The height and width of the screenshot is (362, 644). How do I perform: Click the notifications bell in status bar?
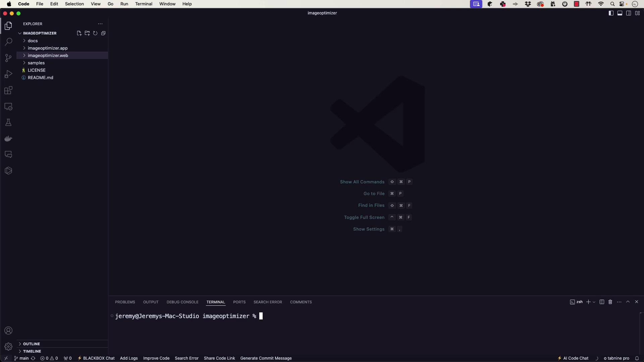637,358
